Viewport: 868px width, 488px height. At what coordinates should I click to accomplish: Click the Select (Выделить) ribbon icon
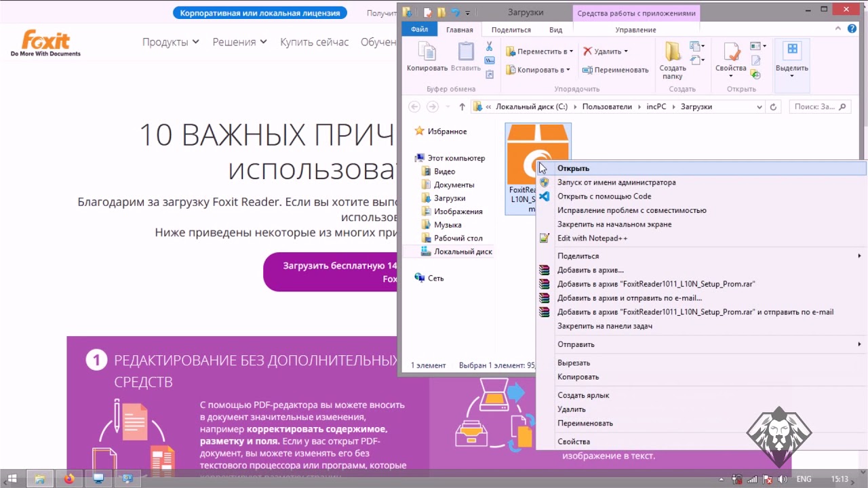coord(792,50)
